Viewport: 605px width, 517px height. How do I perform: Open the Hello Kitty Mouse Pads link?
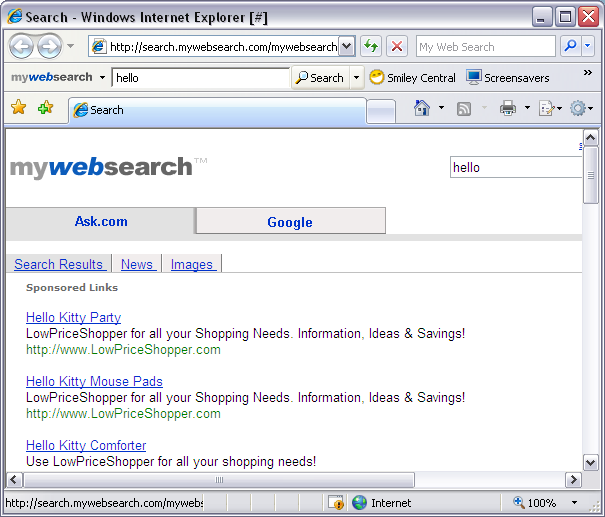coord(94,382)
